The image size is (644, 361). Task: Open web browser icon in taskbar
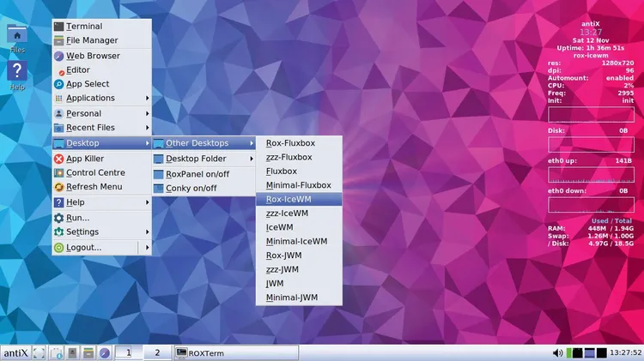[x=104, y=352]
